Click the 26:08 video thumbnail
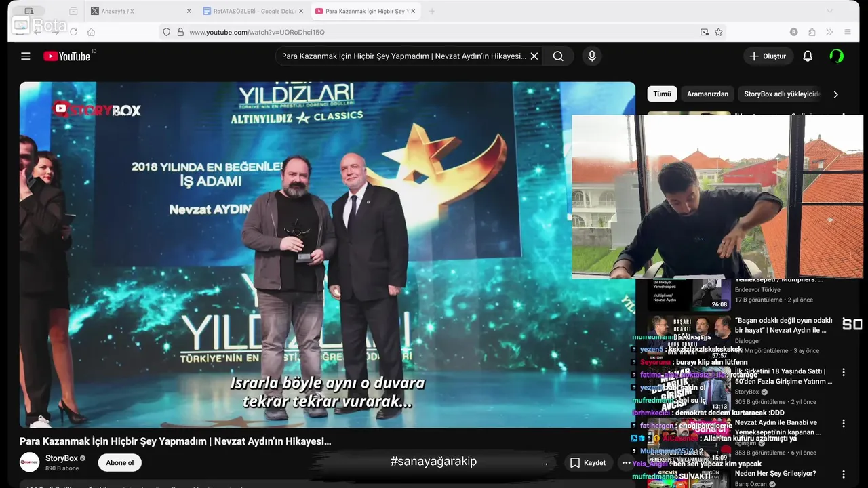The height and width of the screenshot is (488, 868). point(689,293)
